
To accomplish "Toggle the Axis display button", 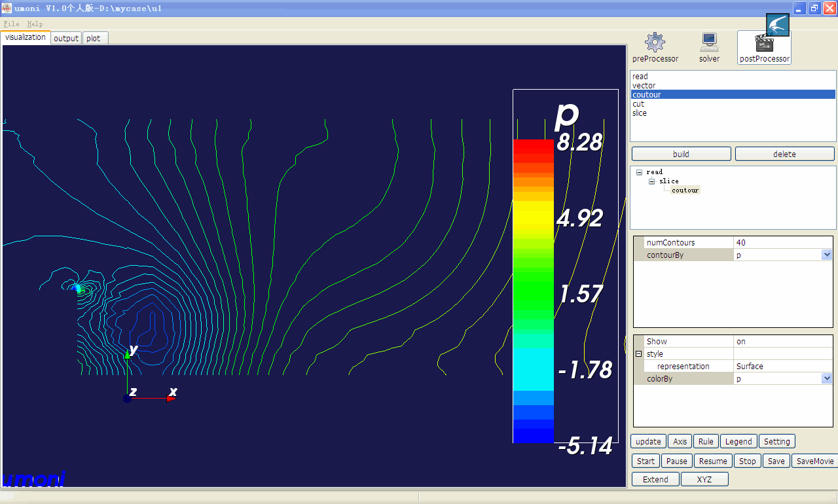I will click(x=680, y=442).
